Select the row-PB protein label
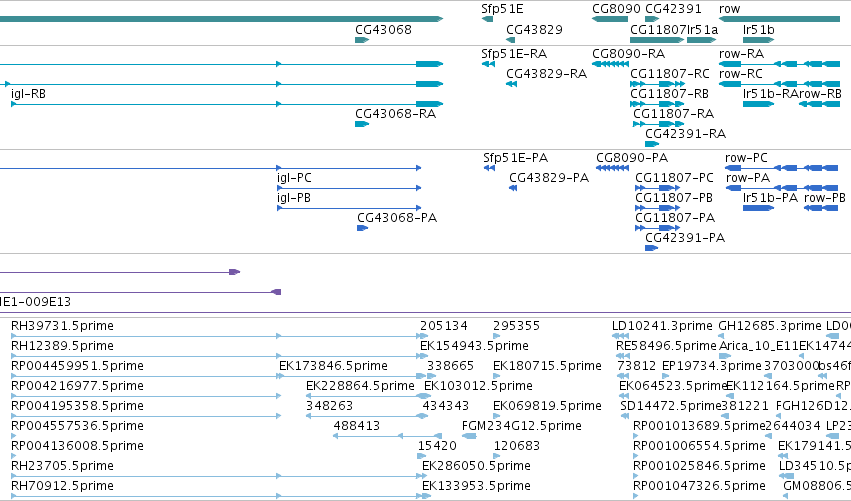Viewport: 851px width, 501px height. click(x=825, y=198)
